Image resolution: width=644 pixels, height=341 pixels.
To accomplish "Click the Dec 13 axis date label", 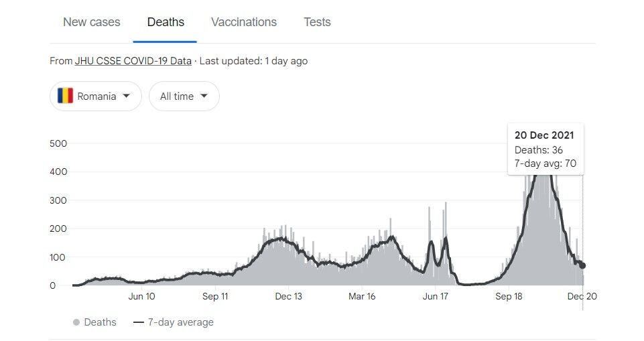I will (x=288, y=296).
